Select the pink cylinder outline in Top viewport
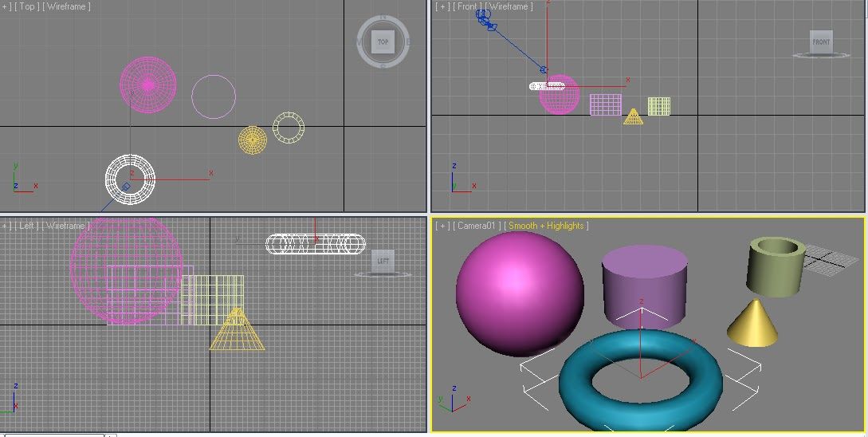The image size is (868, 437). pyautogui.click(x=214, y=97)
